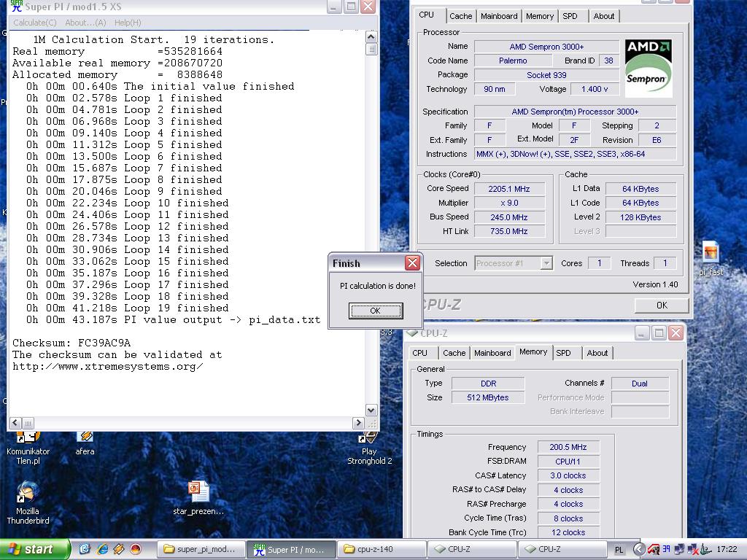747x560 pixels.
Task: Click the Checksum: FC39AC9A line
Action: 71,343
